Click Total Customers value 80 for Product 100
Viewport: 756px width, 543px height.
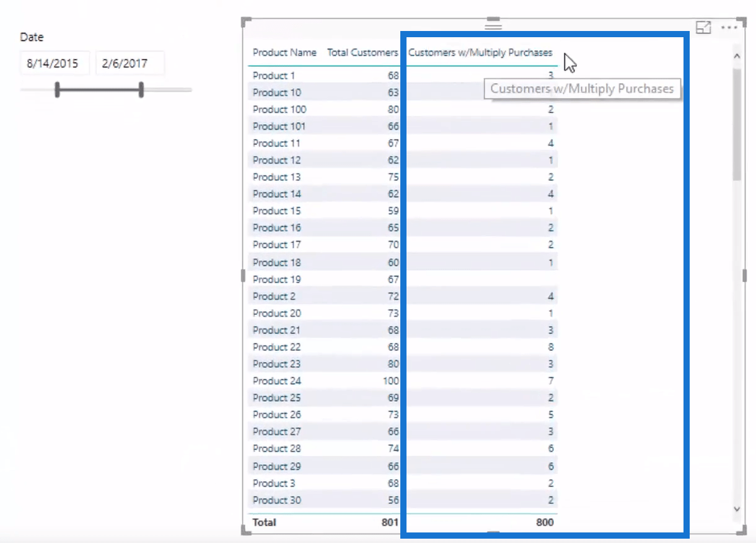pos(393,109)
